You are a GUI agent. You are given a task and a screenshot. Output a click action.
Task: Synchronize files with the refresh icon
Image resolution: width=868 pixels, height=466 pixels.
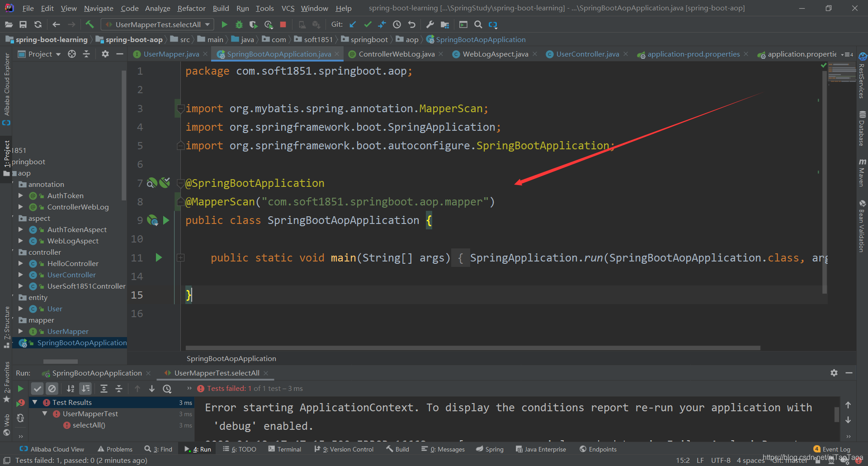coord(38,24)
